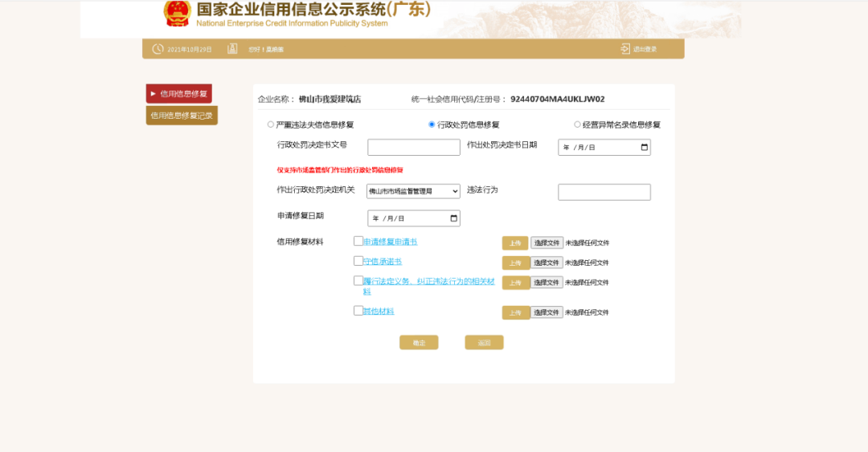
Task: Click 上传 button for 守信承诺书
Action: (x=515, y=263)
